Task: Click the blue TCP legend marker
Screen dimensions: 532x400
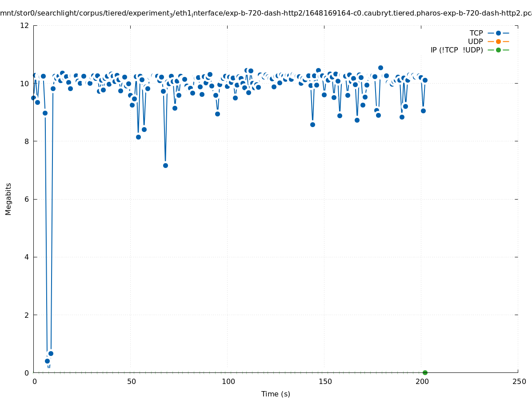Action: pyautogui.click(x=498, y=33)
